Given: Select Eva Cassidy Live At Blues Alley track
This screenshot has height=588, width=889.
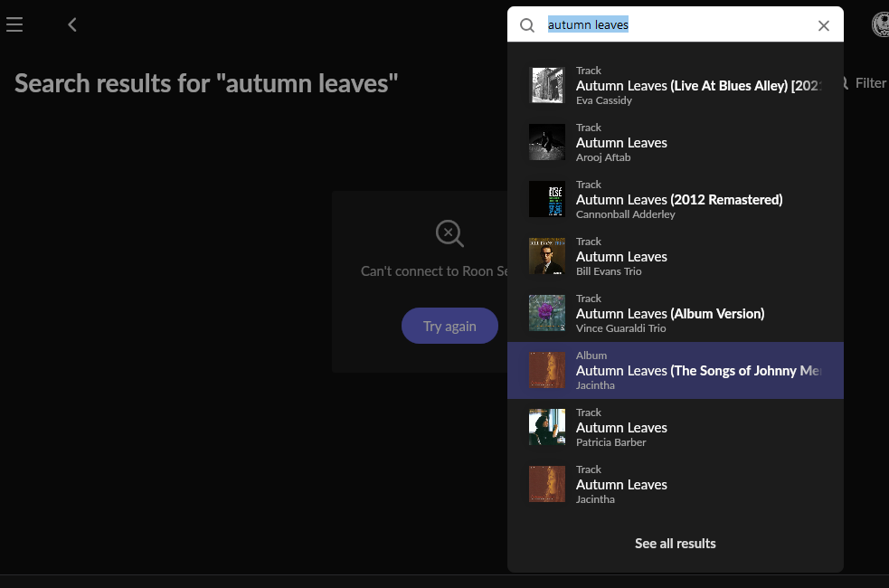Looking at the screenshot, I should coord(676,86).
